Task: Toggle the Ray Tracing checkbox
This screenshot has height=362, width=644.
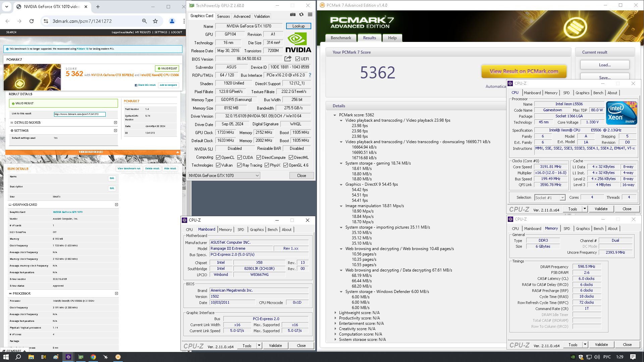Action: [x=239, y=165]
